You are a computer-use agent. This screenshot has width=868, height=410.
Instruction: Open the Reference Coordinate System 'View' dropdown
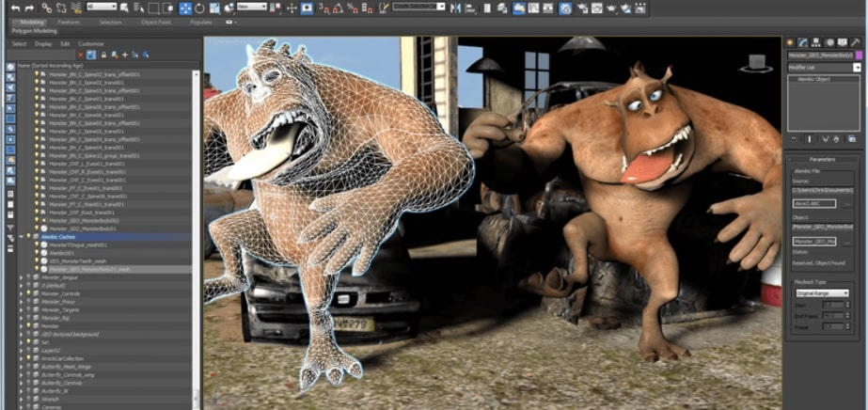tap(252, 7)
